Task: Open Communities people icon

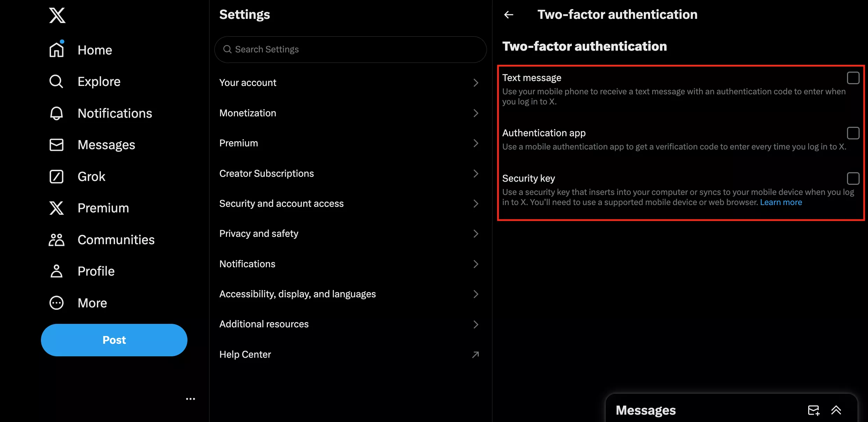Action: [56, 240]
